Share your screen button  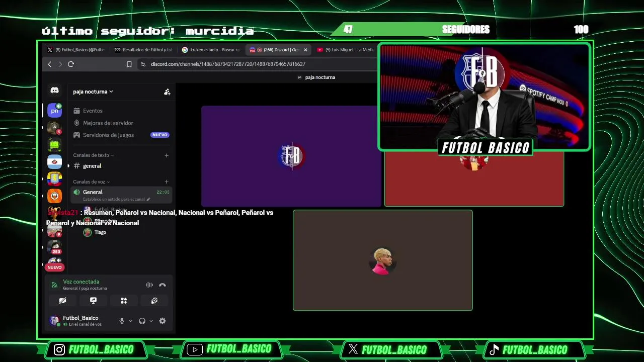pyautogui.click(x=93, y=301)
